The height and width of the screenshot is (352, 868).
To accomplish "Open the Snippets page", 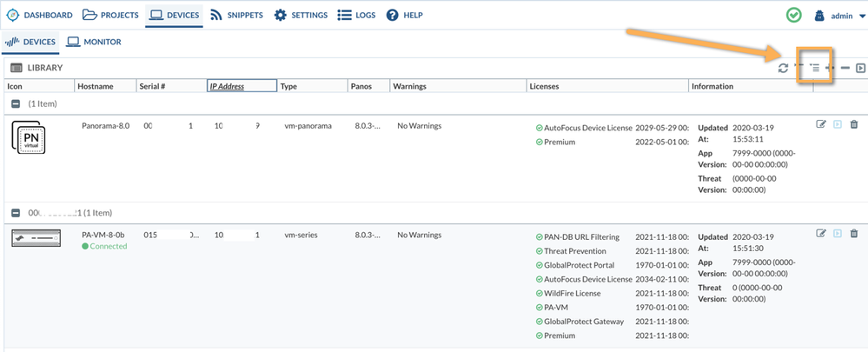I will [x=236, y=16].
